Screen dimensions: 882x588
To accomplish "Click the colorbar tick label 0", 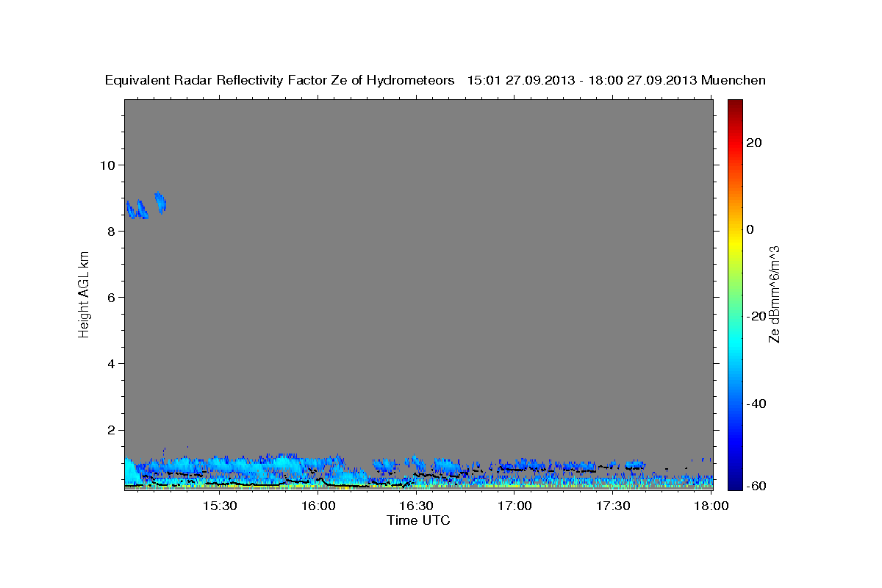I will coord(750,229).
